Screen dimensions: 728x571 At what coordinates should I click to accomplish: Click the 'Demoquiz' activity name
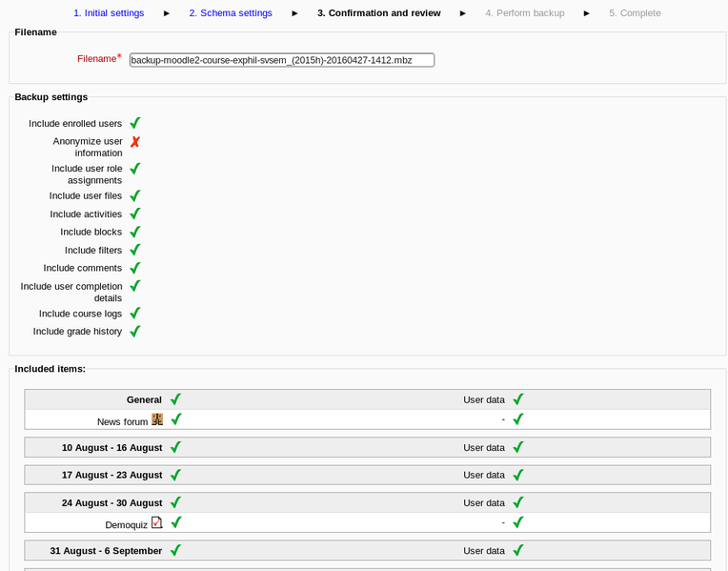pos(127,525)
